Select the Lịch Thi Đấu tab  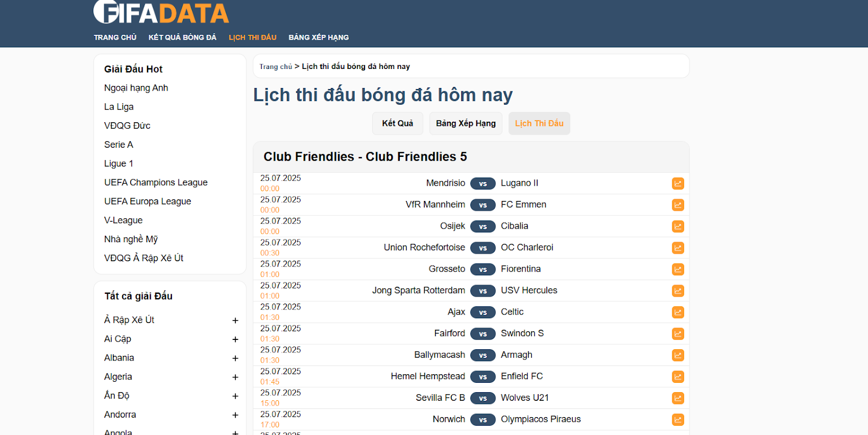539,123
